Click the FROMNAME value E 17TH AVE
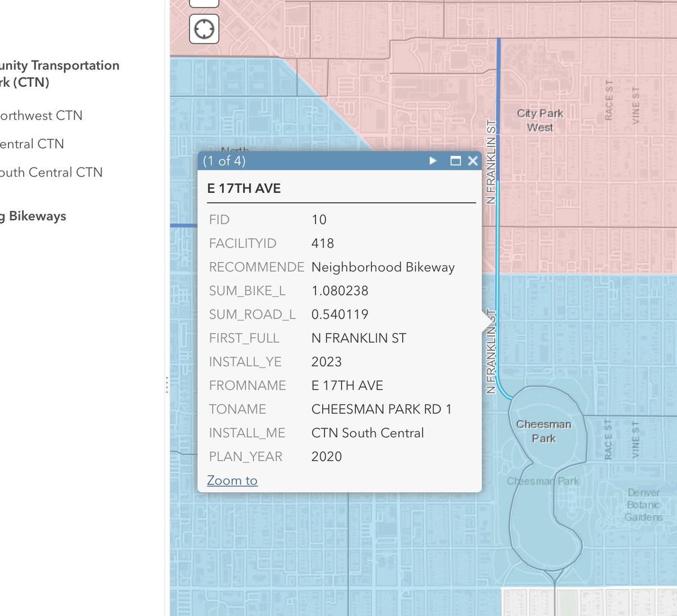Image resolution: width=677 pixels, height=616 pixels. [x=347, y=385]
